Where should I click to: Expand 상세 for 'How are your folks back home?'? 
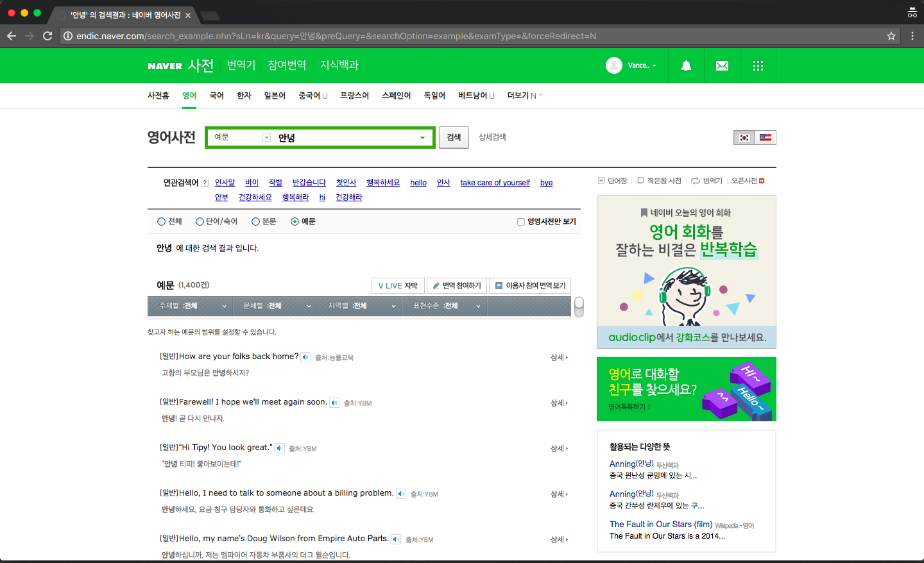[x=559, y=357]
